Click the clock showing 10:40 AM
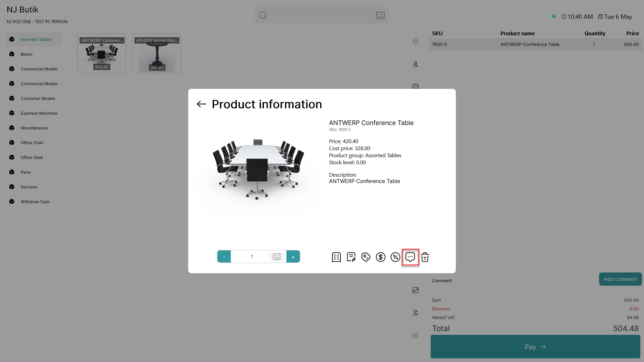The image size is (644, 362). pos(577,17)
